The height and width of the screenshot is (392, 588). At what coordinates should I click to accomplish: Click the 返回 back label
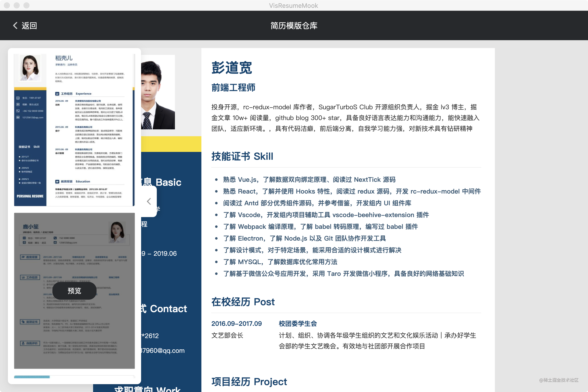click(x=29, y=25)
